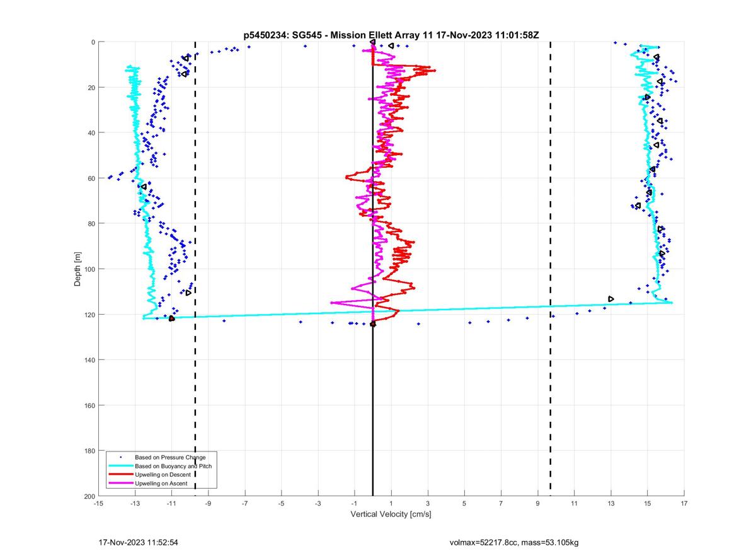Click depth axis tick label '80'

click(91, 224)
